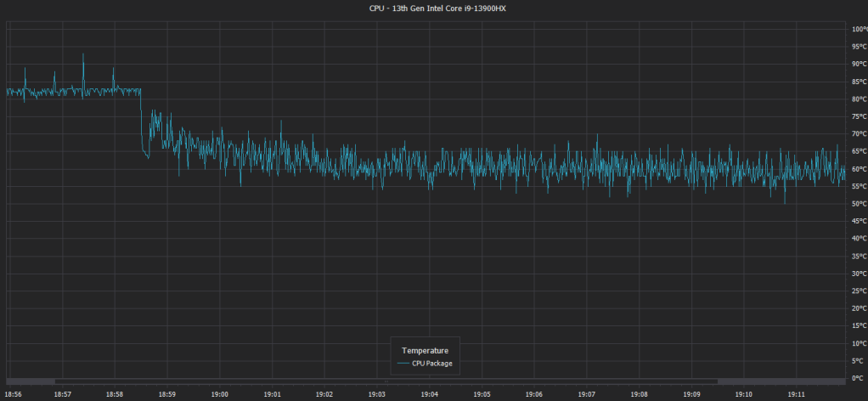Screen dimensions: 868x401
Task: Click the 19:00 time axis label
Action: pyautogui.click(x=220, y=394)
